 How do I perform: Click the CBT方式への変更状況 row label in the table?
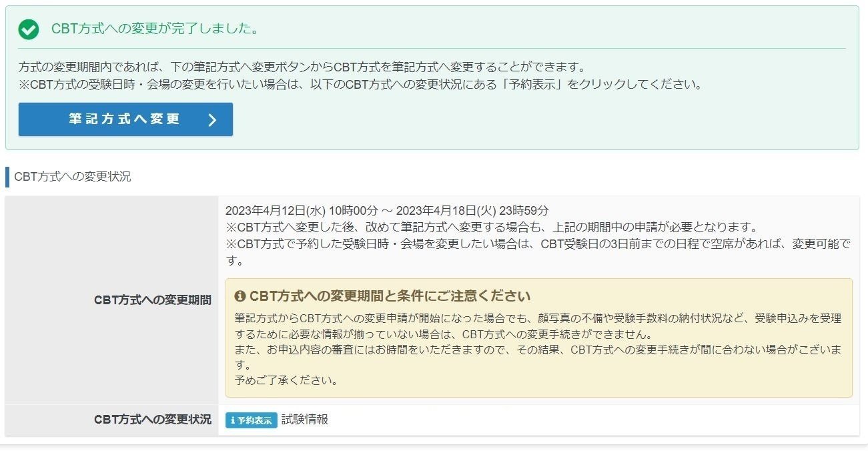[x=153, y=420]
